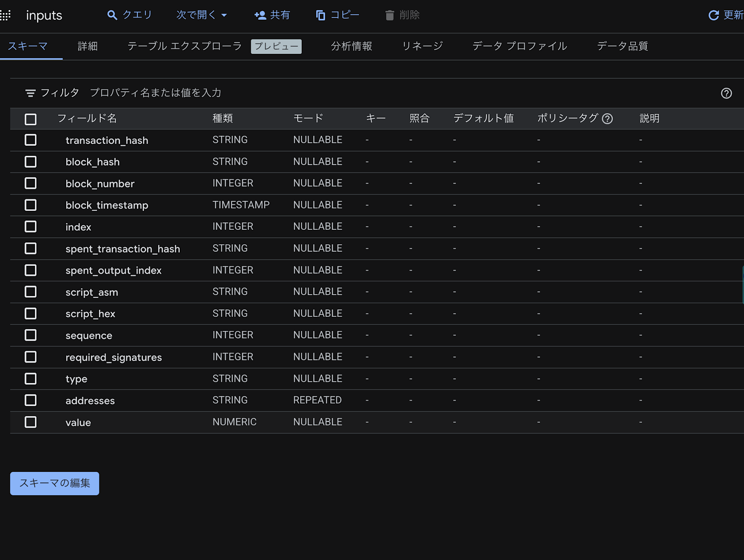Check the transaction_hash row checkbox
Screen dimensions: 744x560
[31, 140]
